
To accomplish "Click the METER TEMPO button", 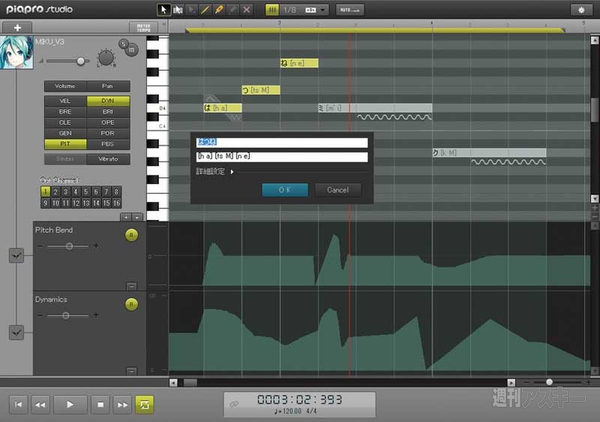I will coord(143,28).
